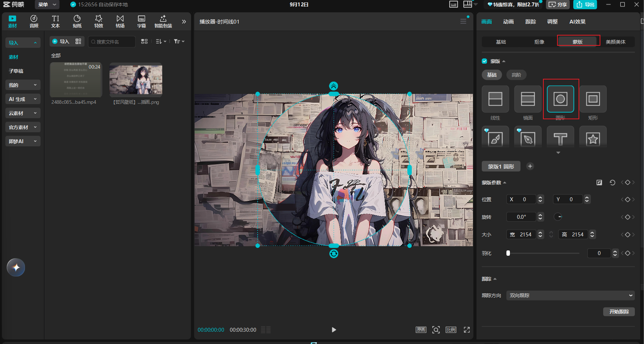Toggle the 旋转 rotation keyframe diamond
Image resolution: width=644 pixels, height=344 pixels.
627,217
